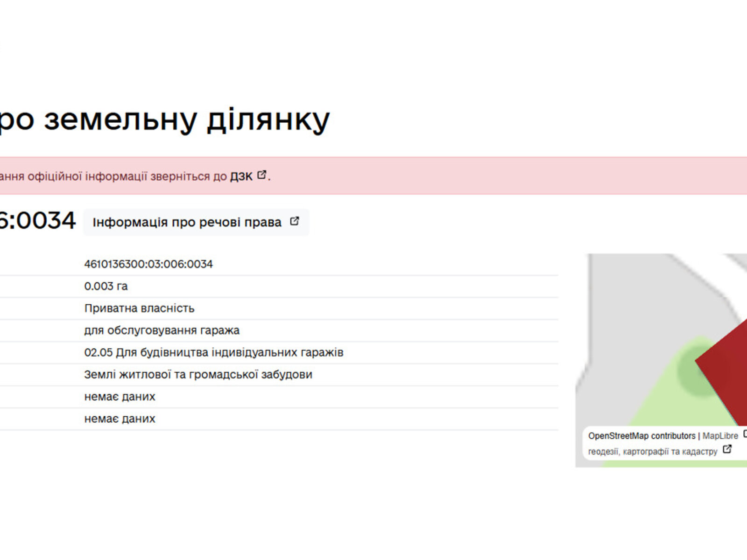747x560 pixels.
Task: Click 02.05 Для будівництва індивідуальних гаражів row
Action: click(214, 352)
